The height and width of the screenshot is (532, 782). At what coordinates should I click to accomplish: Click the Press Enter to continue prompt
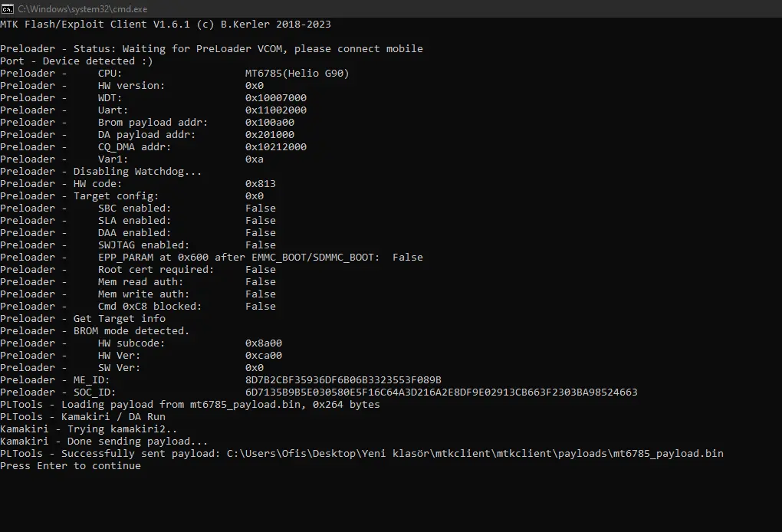71,465
